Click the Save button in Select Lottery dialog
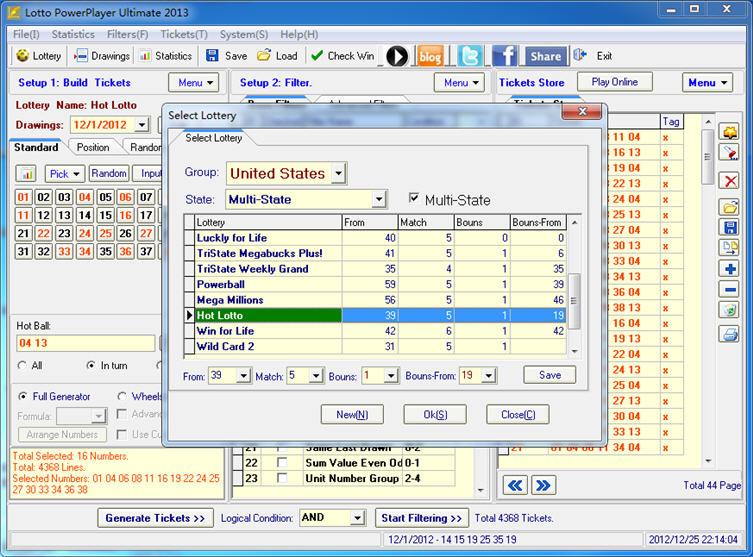753x557 pixels. (550, 375)
